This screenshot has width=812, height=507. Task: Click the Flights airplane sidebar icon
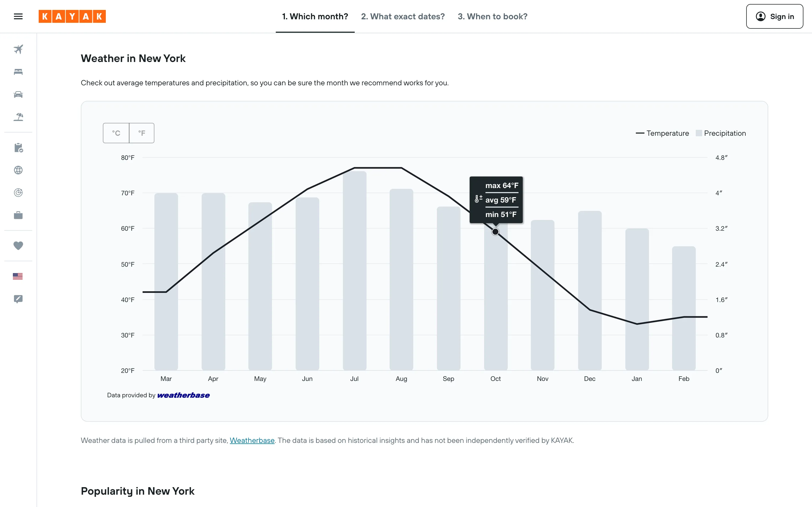point(18,49)
